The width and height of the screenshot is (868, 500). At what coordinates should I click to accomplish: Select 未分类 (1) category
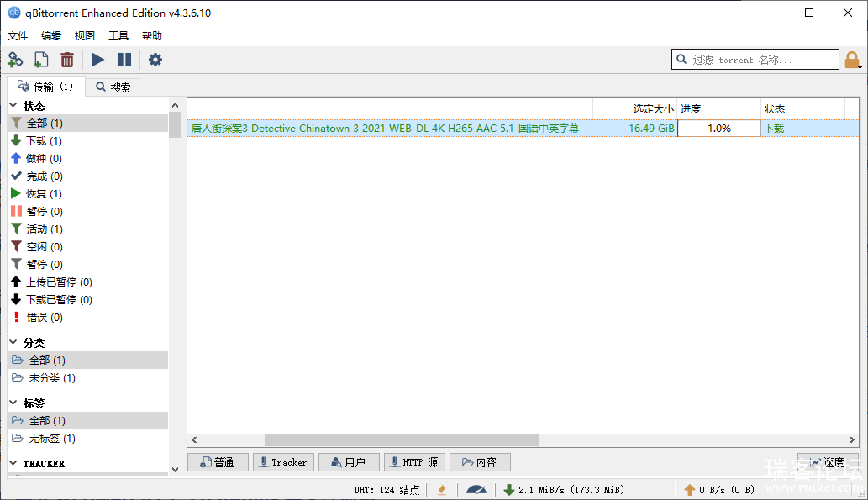coord(88,377)
